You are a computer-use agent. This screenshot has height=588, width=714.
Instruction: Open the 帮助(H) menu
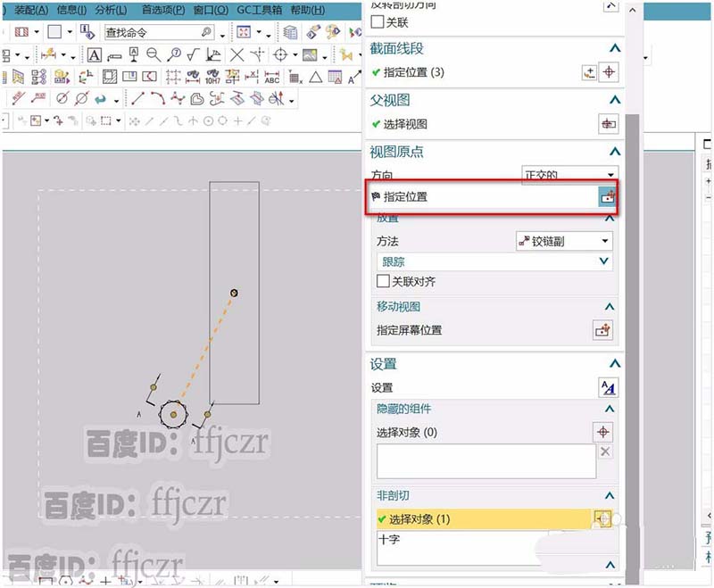tap(308, 10)
